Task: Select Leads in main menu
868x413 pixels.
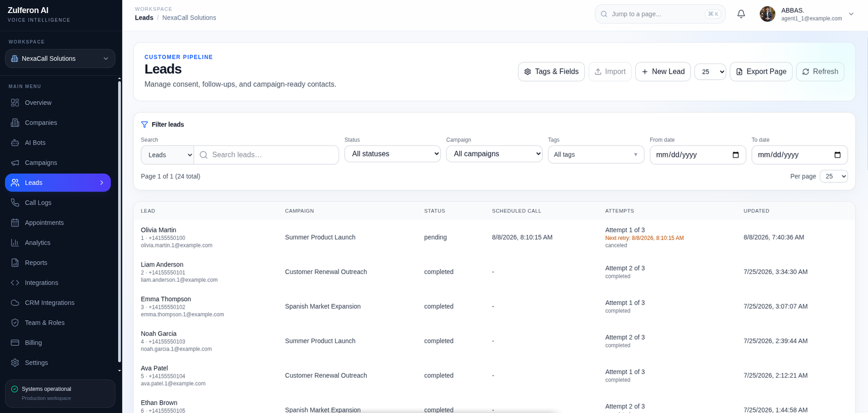Action: (x=58, y=183)
